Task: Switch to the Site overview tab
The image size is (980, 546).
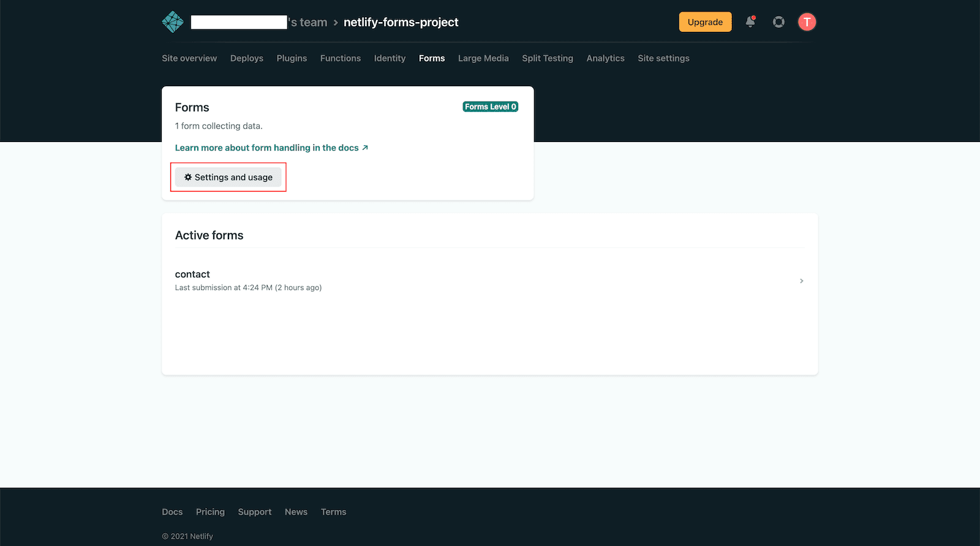Action: 189,58
